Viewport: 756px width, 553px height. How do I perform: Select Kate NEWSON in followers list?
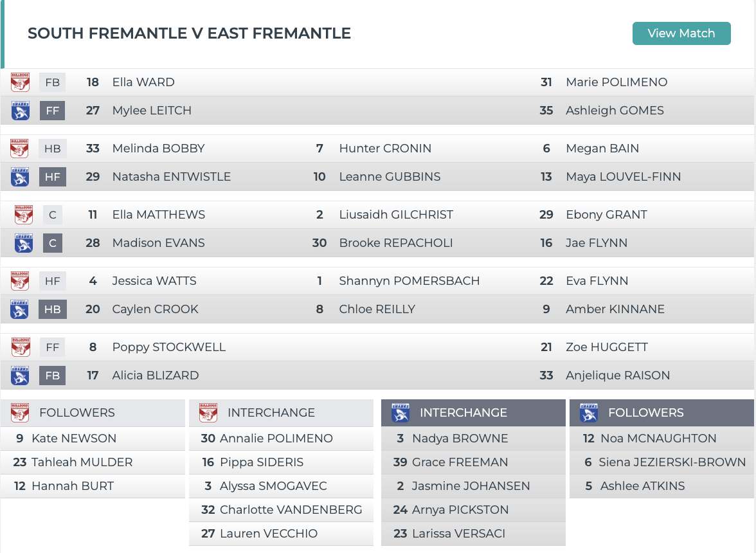74,439
